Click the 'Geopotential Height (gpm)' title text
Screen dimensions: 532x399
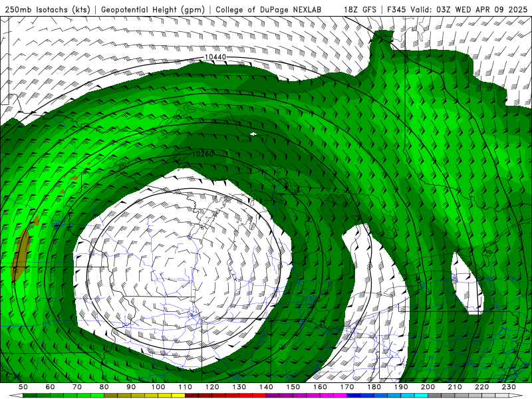tap(153, 10)
